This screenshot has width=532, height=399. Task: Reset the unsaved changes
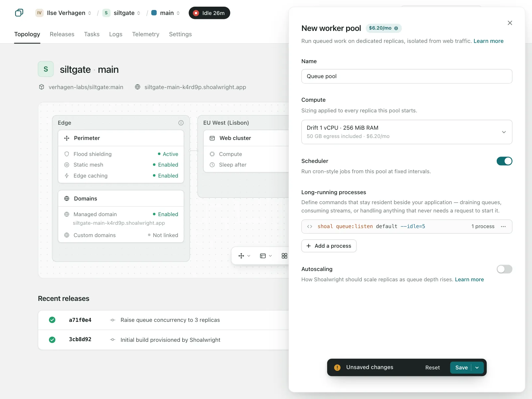pyautogui.click(x=433, y=367)
